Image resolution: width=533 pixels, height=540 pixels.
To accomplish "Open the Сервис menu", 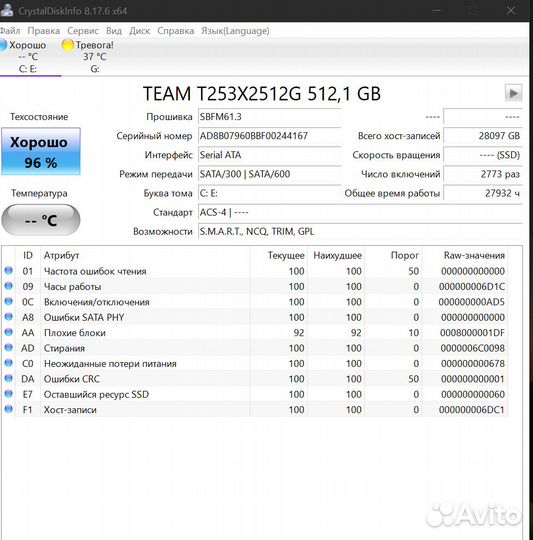I will pos(83,31).
